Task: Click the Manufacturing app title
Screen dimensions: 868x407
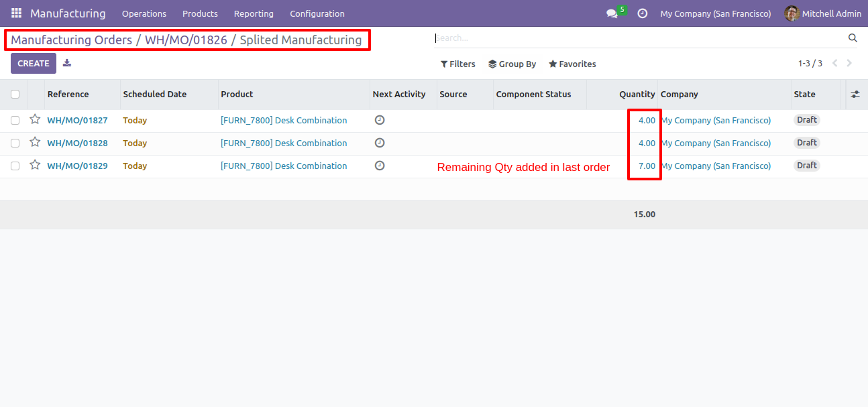Action: (x=68, y=13)
